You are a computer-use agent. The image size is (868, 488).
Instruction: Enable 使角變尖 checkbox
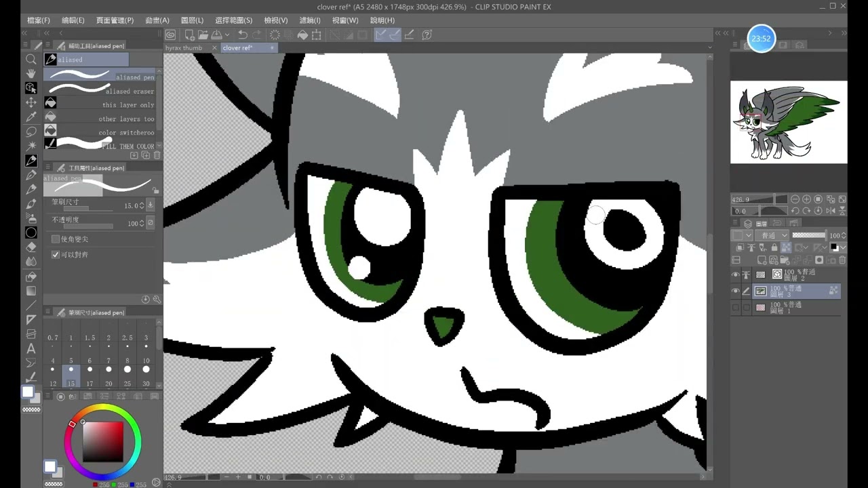56,239
